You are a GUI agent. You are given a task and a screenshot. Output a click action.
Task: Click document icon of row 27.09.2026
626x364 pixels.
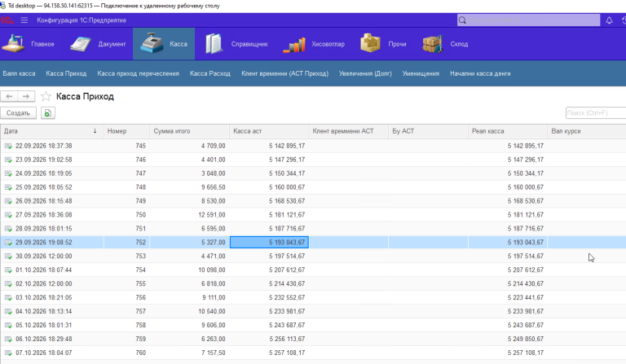click(8, 215)
